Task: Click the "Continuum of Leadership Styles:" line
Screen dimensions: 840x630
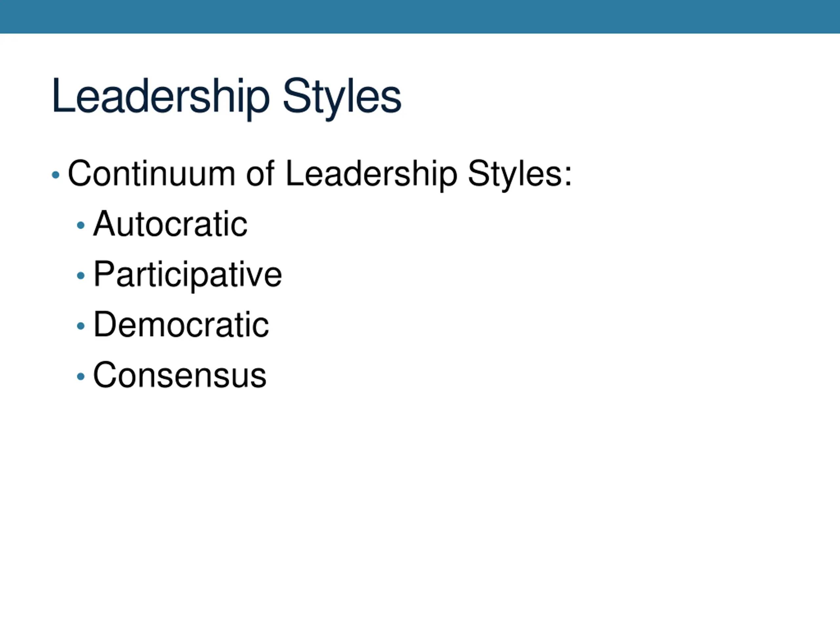Action: tap(320, 175)
